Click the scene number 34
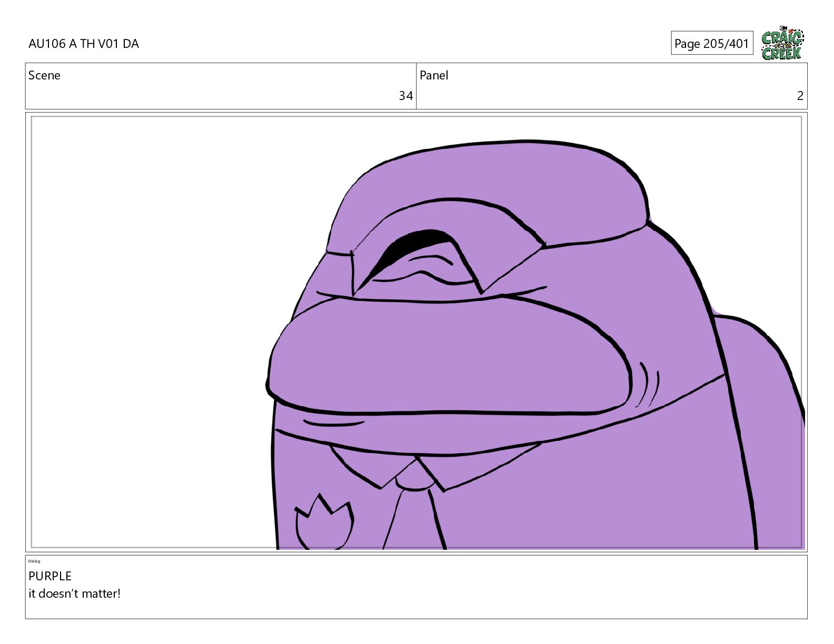The image size is (834, 644). click(405, 96)
